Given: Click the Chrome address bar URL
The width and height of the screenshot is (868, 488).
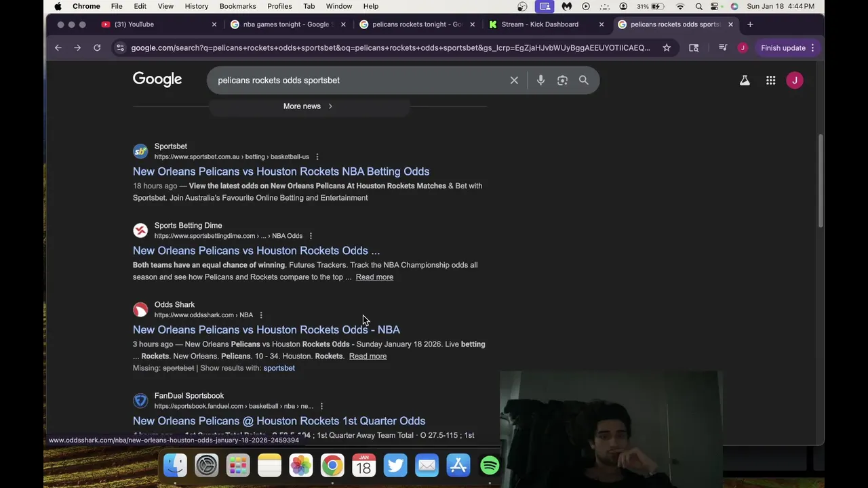Looking at the screenshot, I should [390, 48].
